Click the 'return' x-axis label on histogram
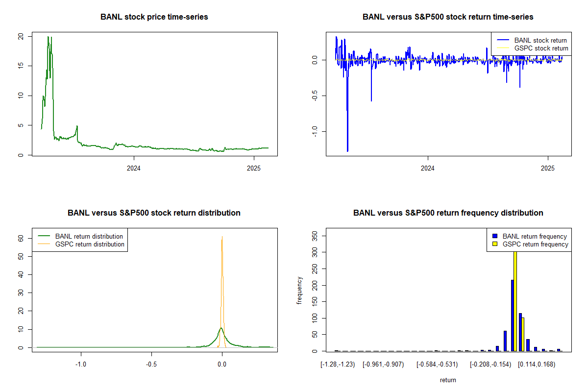 tap(448, 380)
